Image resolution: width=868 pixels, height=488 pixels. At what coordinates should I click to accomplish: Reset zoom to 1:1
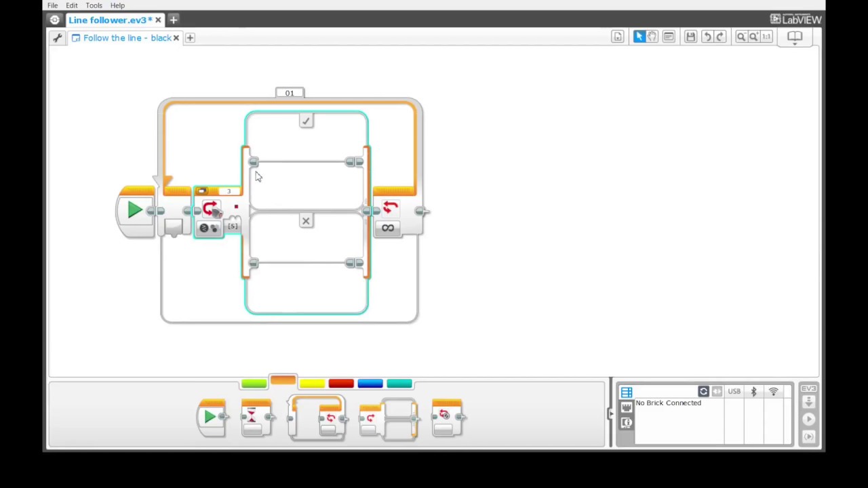tap(766, 37)
